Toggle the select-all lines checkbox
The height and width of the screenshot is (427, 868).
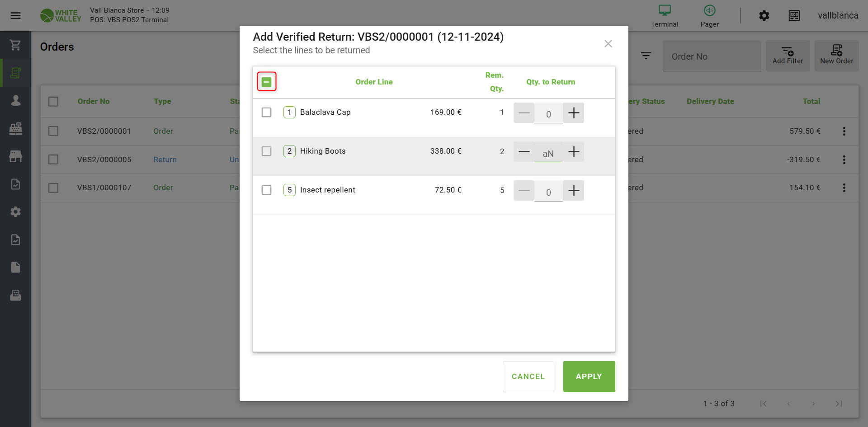[267, 82]
